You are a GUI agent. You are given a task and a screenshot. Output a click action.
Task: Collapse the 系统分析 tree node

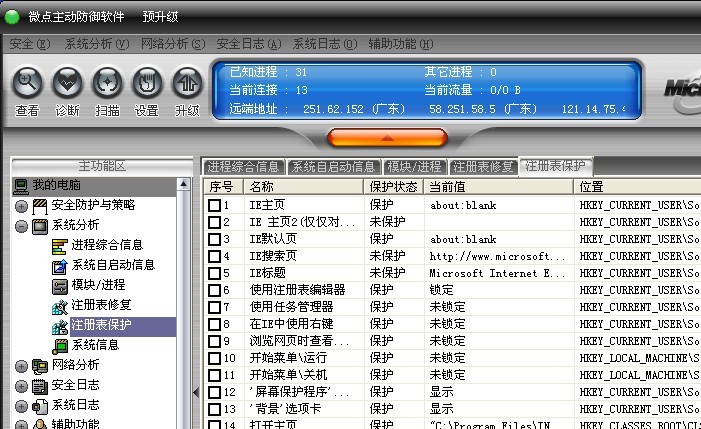coord(21,227)
